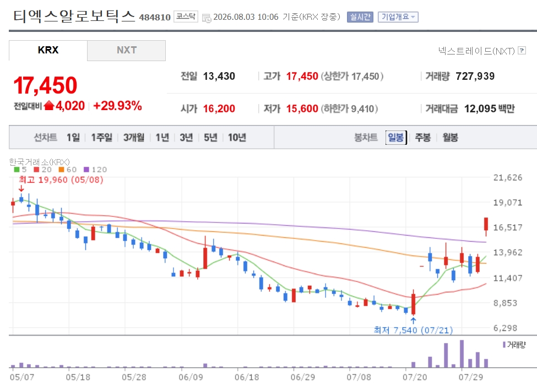Show the 3개월 line chart
The height and width of the screenshot is (392, 537).
tap(134, 137)
